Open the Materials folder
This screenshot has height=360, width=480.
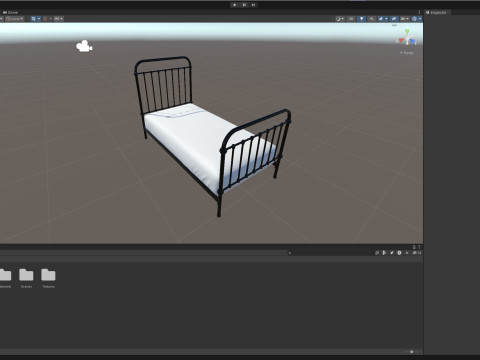[x=5, y=278]
